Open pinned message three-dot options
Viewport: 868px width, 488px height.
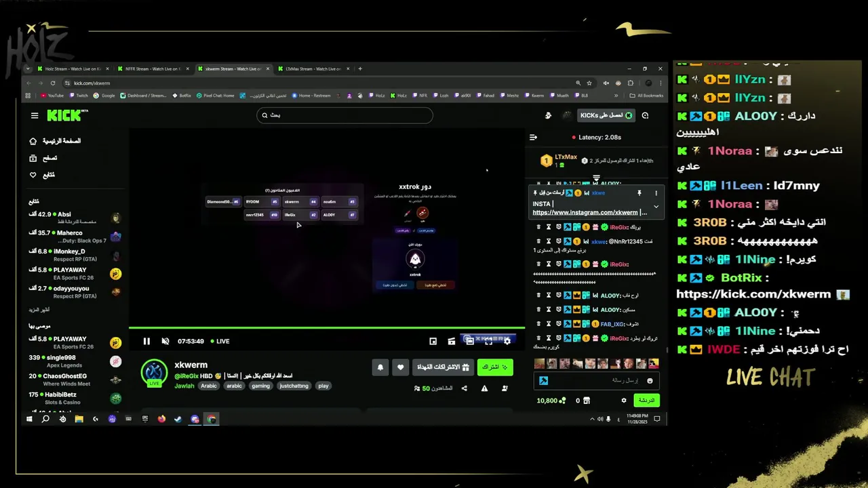coord(656,193)
